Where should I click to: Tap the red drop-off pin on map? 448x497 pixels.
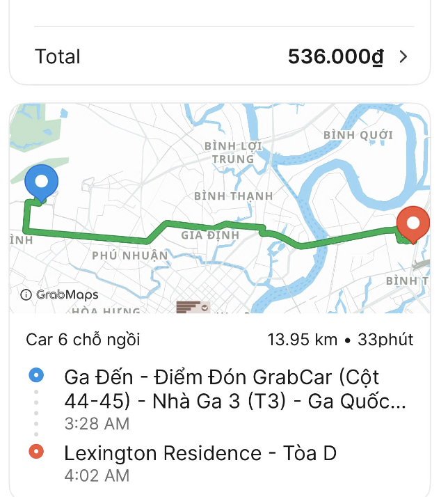pos(413,224)
